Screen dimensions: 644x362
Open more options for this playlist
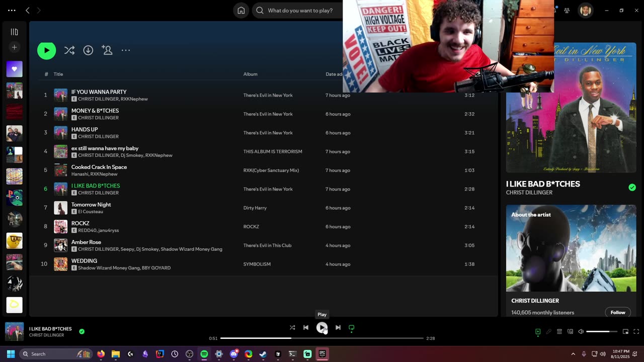pos(126,50)
